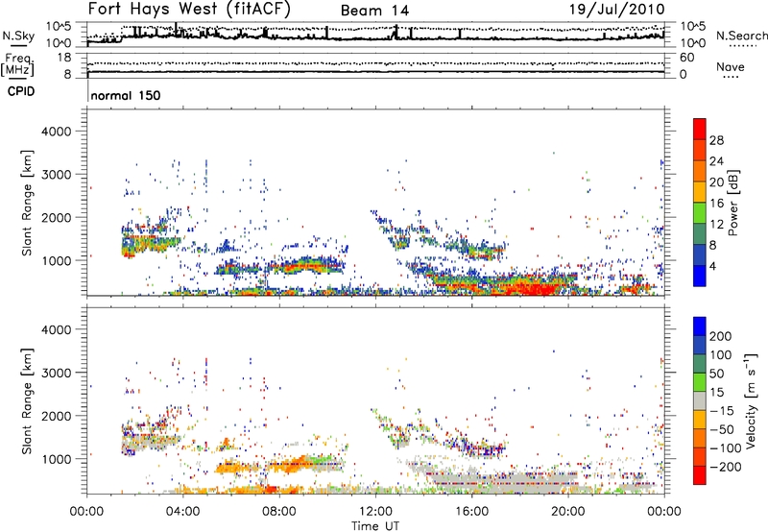Pick the red swatch ending the Velocity colorbar
The height and width of the screenshot is (532, 768).
click(x=700, y=475)
